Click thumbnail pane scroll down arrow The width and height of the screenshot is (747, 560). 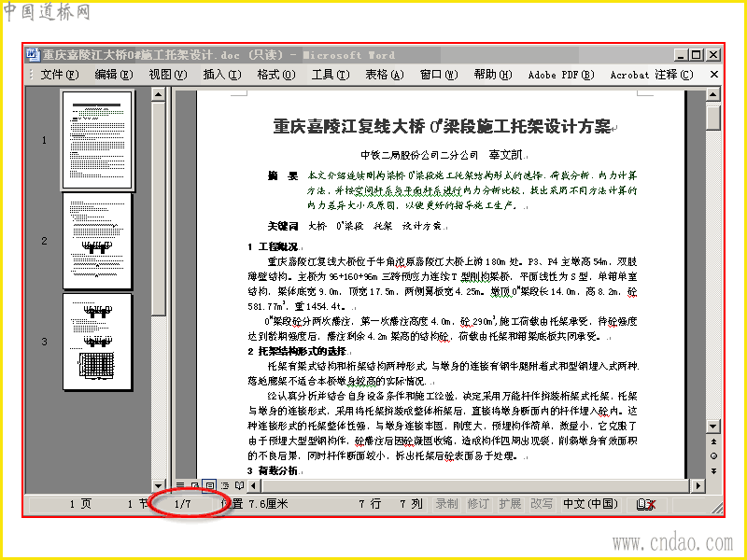point(159,486)
